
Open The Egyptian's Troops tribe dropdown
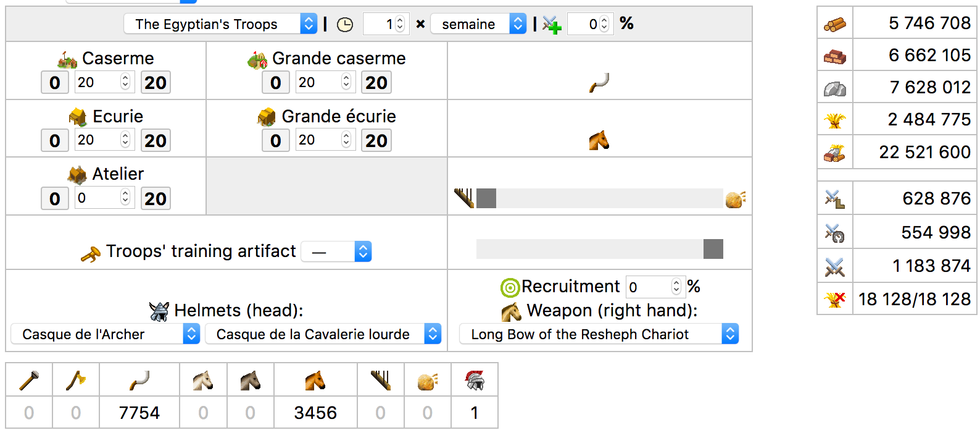[x=221, y=24]
